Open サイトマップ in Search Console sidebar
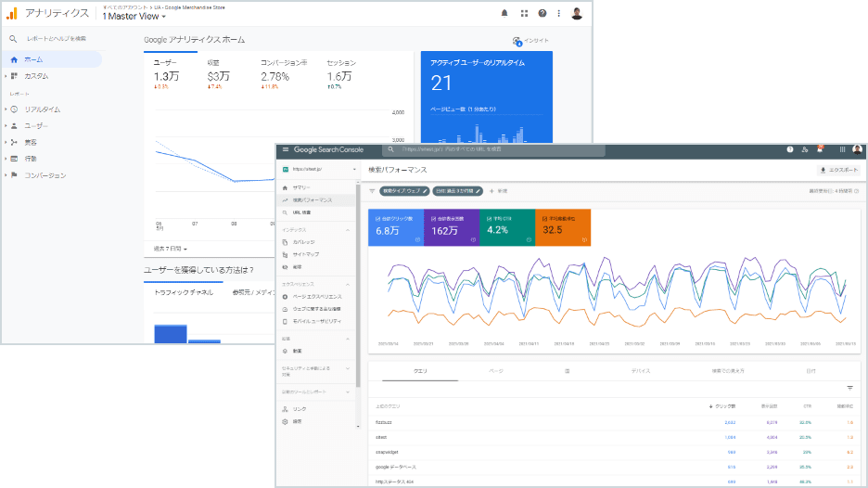 [x=305, y=253]
